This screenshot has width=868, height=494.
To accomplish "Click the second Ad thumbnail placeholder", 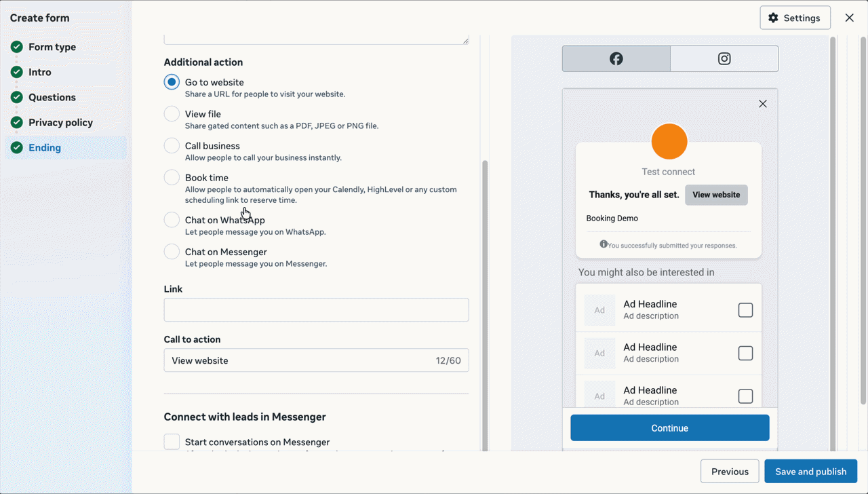I will pos(599,354).
